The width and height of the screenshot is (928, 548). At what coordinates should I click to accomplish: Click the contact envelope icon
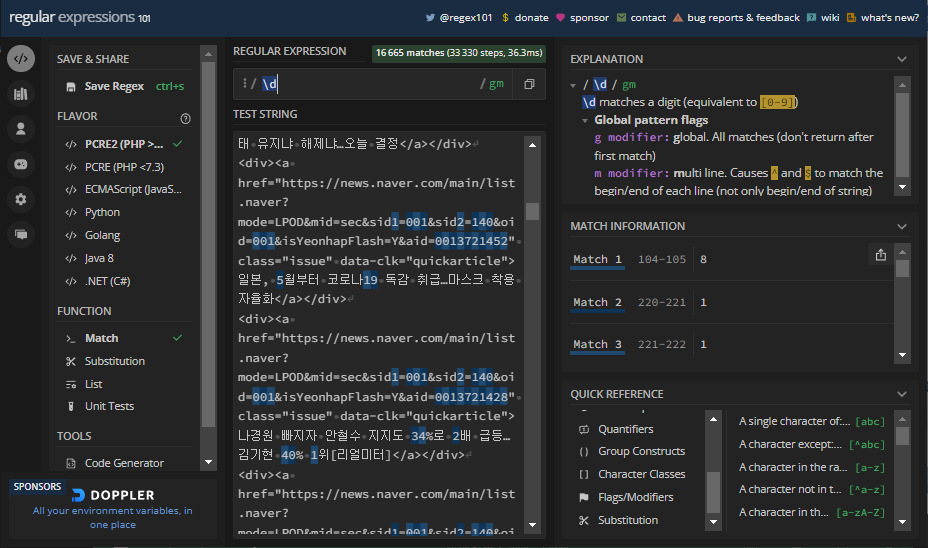pos(621,18)
